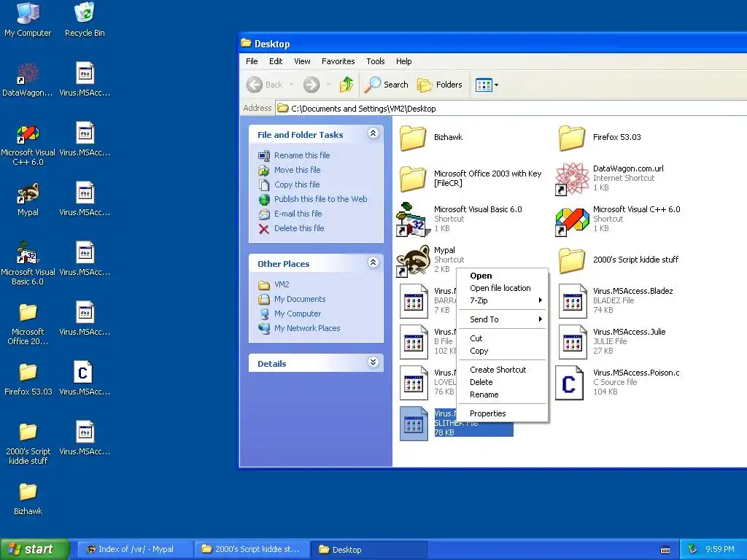The width and height of the screenshot is (747, 560).
Task: Open the Favorites menu
Action: (338, 61)
